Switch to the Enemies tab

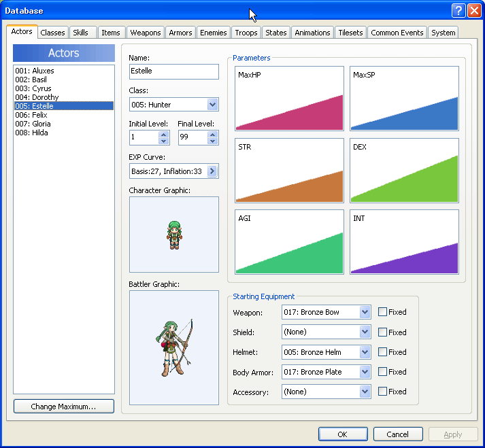(213, 33)
